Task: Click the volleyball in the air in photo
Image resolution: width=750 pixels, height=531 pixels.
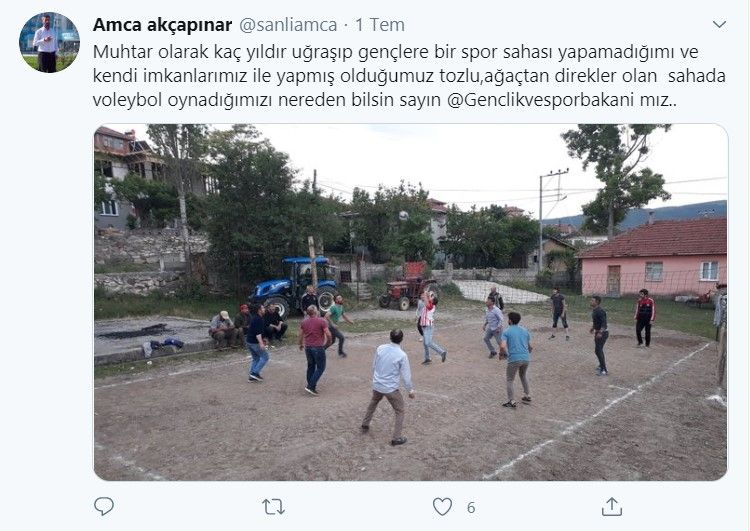Action: tap(404, 216)
